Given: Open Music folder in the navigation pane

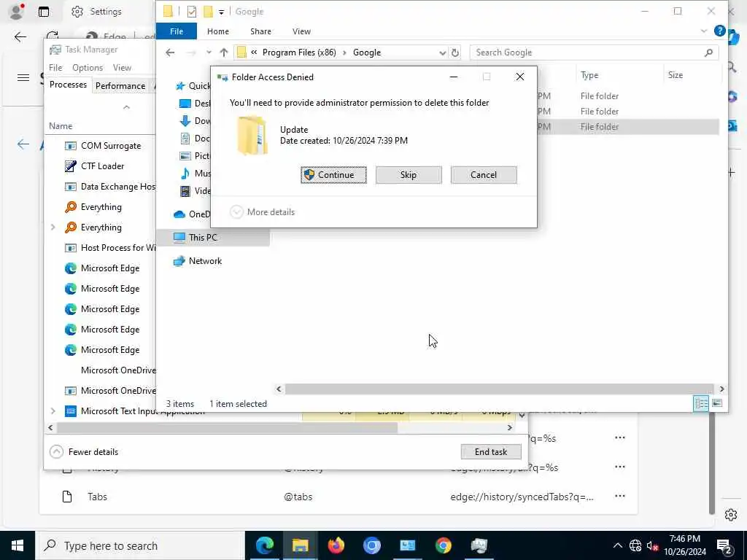Looking at the screenshot, I should pyautogui.click(x=196, y=174).
